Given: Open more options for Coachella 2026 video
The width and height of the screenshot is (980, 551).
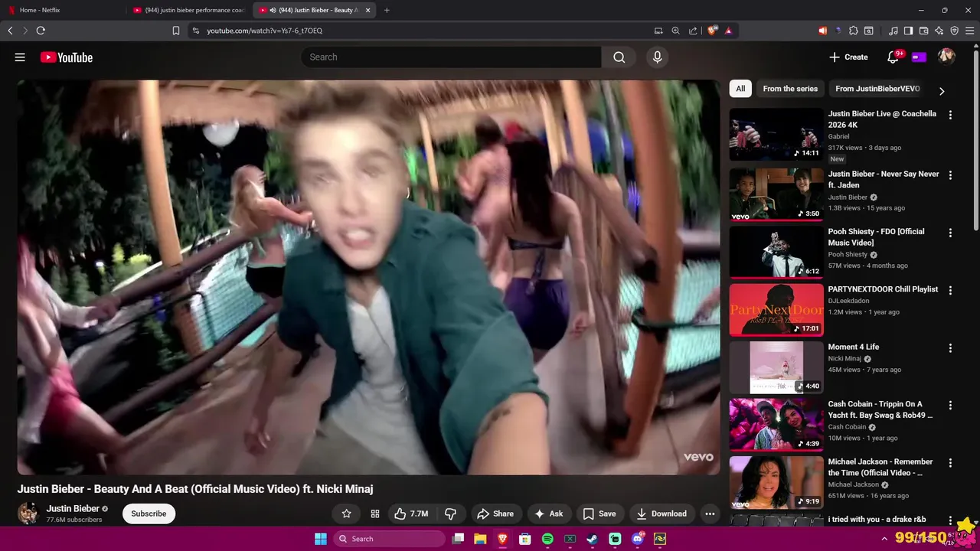Looking at the screenshot, I should tap(950, 115).
